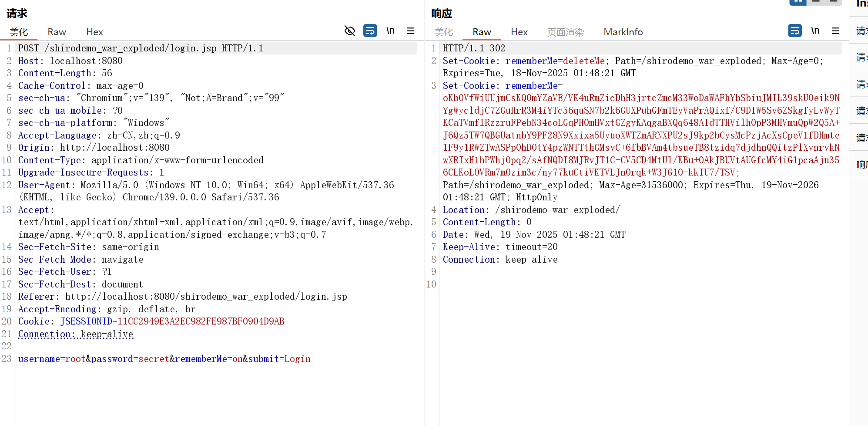Click the JSESSIONID cookie value in request
Image resolution: width=868 pixels, height=426 pixels.
201,321
